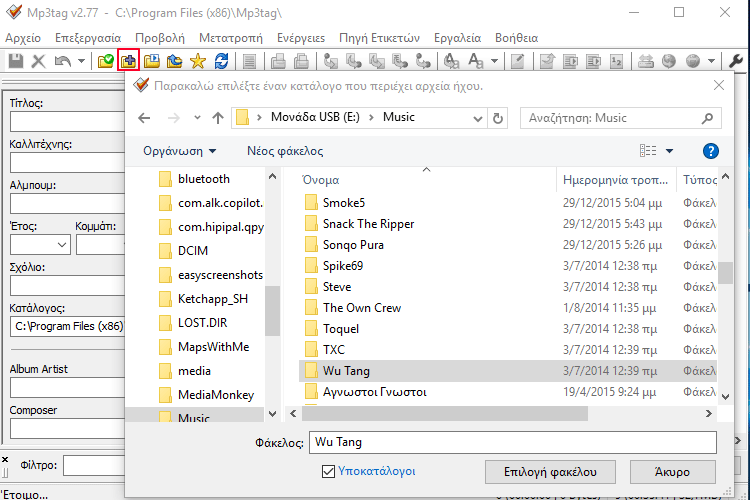This screenshot has height=500, width=750.
Task: Click the Άκυρο button
Action: coord(673,472)
